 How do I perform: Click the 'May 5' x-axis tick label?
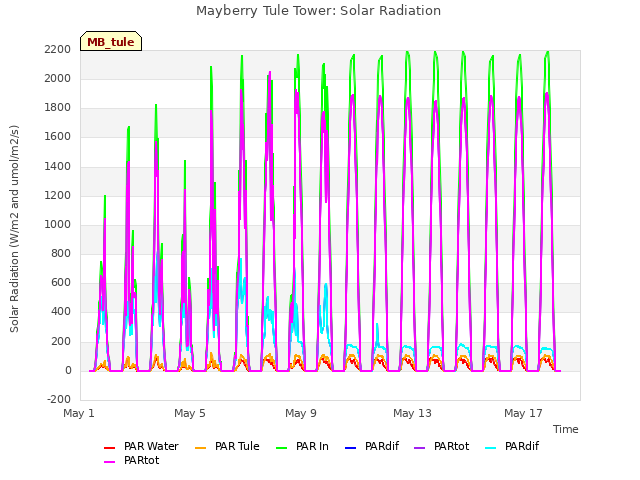tap(190, 413)
